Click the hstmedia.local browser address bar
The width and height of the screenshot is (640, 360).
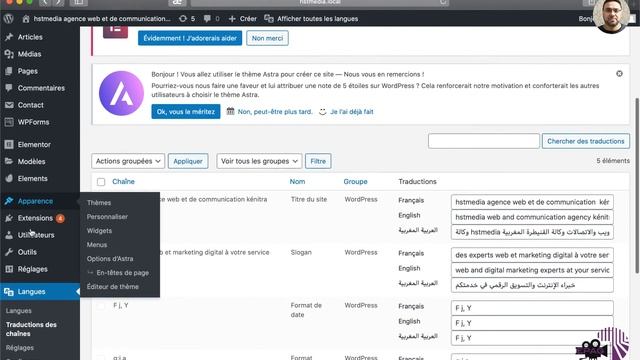[320, 2]
